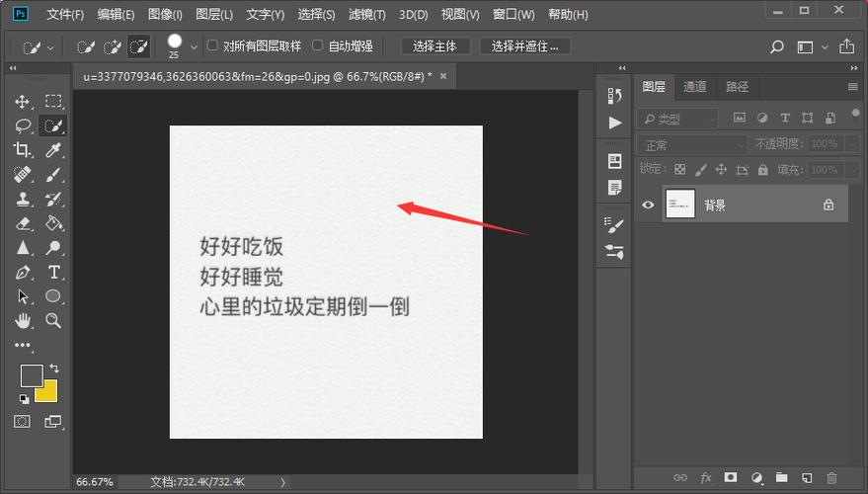
Task: Open the 填充 value dropdown arrow
Action: click(852, 170)
